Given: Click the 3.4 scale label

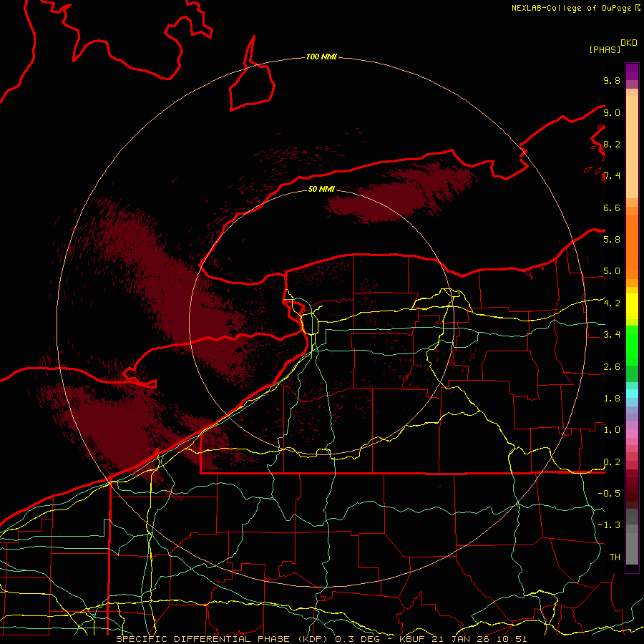Looking at the screenshot, I should [612, 335].
